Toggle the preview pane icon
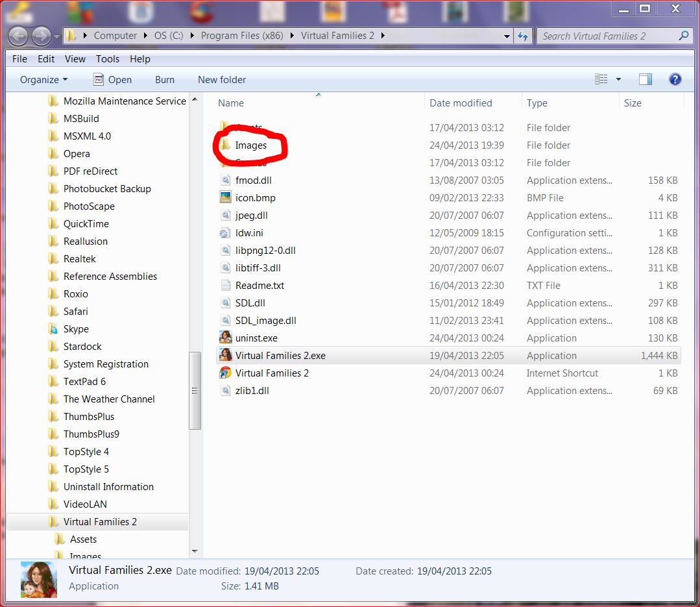The width and height of the screenshot is (700, 607). click(645, 79)
